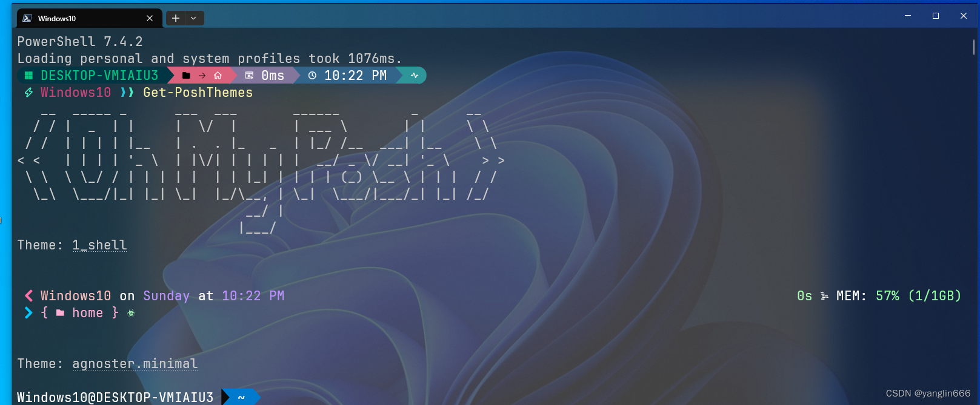This screenshot has height=405, width=980.
Task: Click the blue right chevron prompt icon
Action: [28, 312]
